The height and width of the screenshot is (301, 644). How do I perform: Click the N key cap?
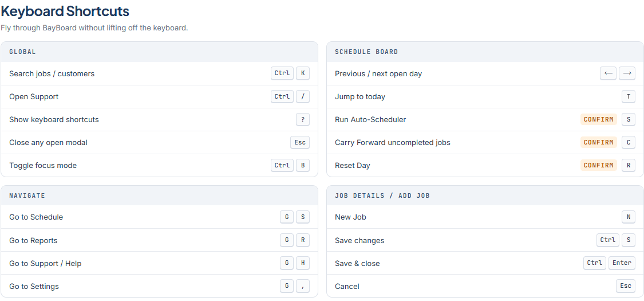pyautogui.click(x=629, y=217)
